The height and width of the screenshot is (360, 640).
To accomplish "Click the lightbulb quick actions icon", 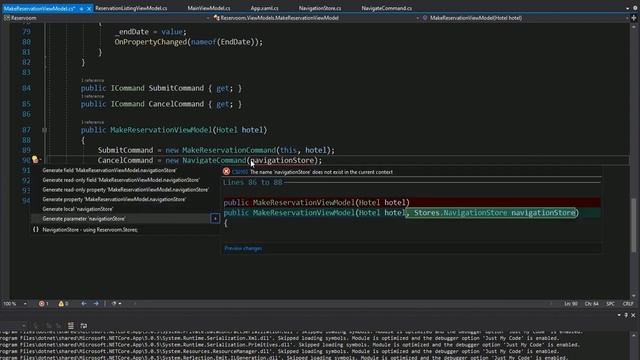I will click(35, 160).
